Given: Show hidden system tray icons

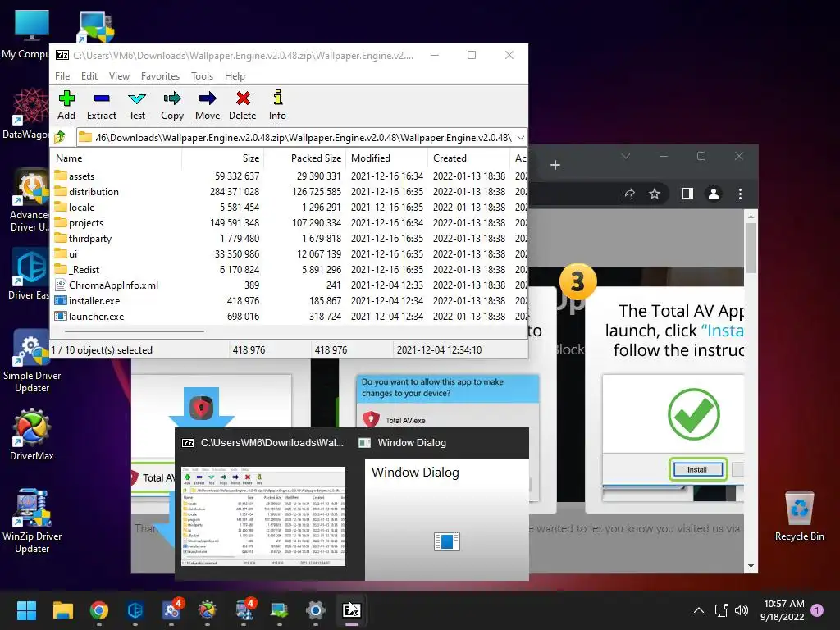Looking at the screenshot, I should click(699, 610).
